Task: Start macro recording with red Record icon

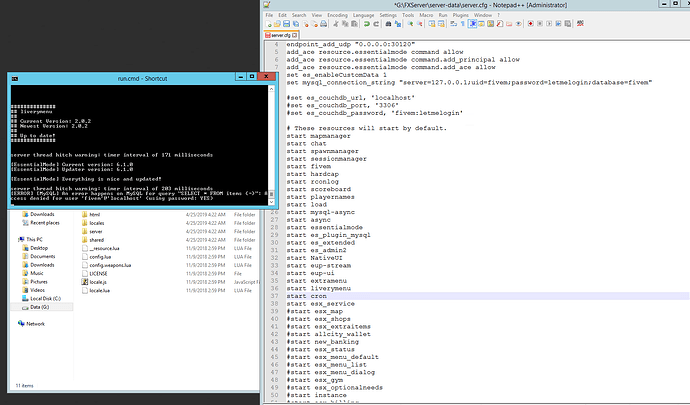Action: tap(530, 24)
